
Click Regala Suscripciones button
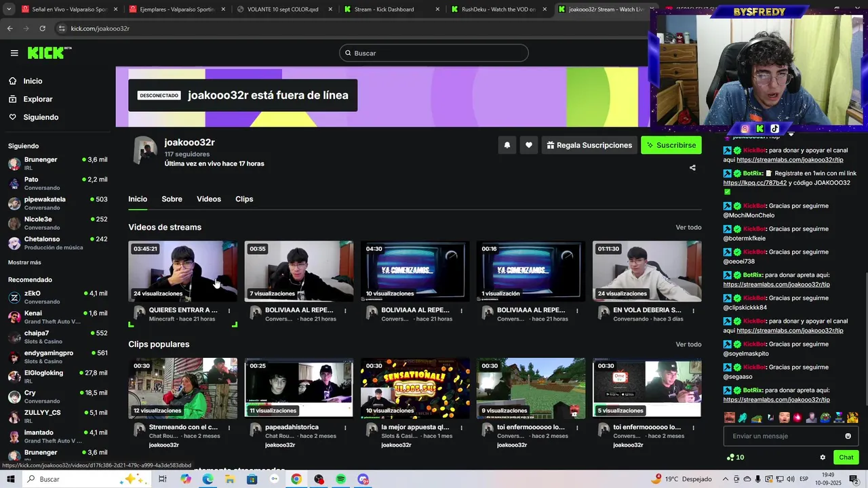click(589, 145)
